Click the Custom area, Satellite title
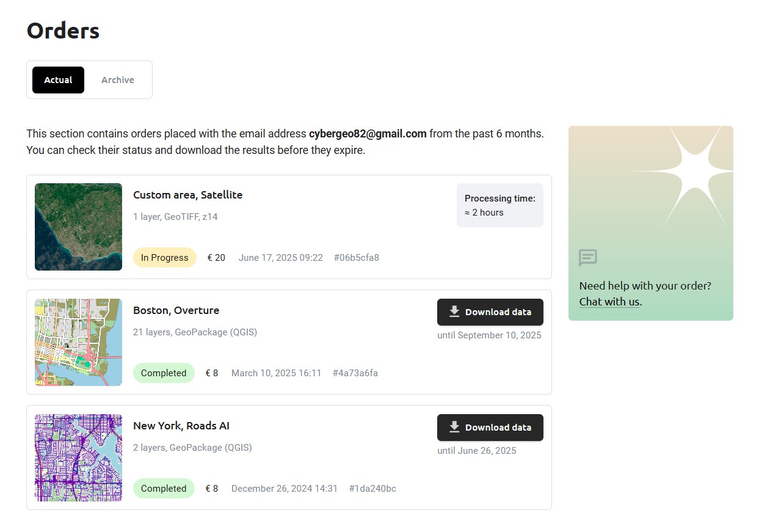Viewport: 759px width, 532px height. [x=187, y=195]
